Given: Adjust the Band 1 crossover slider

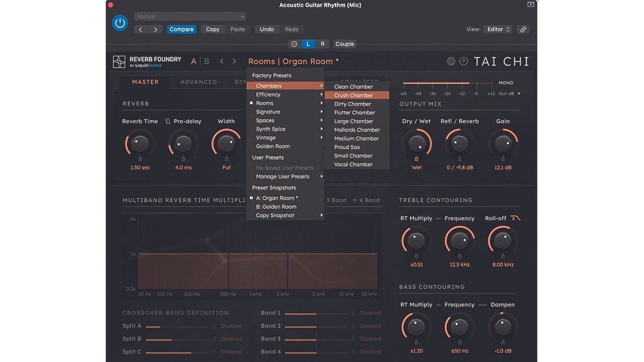Looking at the screenshot, I should point(317,313).
